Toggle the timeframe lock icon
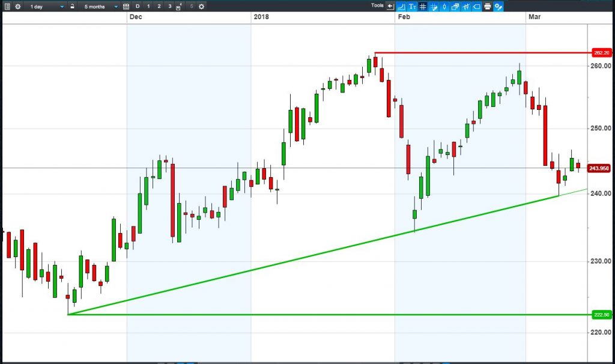This screenshot has width=615, height=364. 72,6
